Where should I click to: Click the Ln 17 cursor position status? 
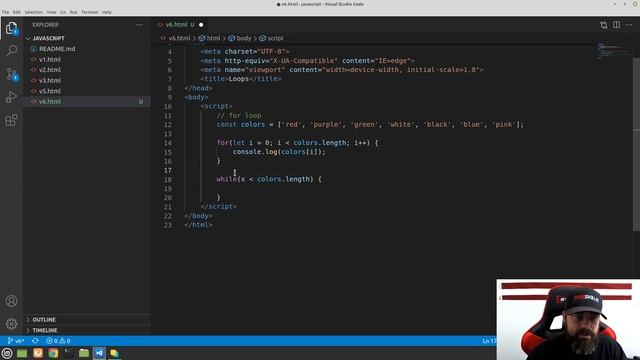point(489,341)
